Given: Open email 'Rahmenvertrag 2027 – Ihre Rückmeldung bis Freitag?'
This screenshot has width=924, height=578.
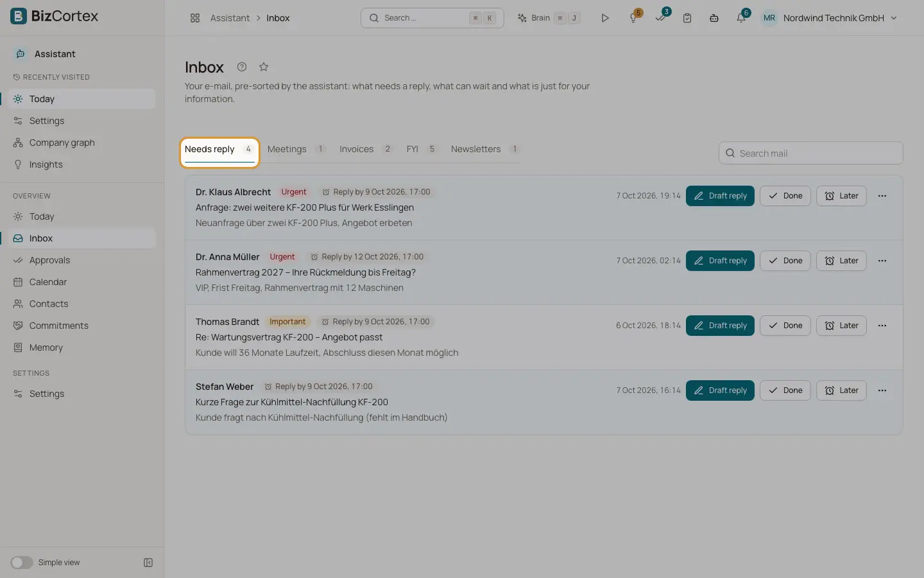Looking at the screenshot, I should (x=305, y=272).
